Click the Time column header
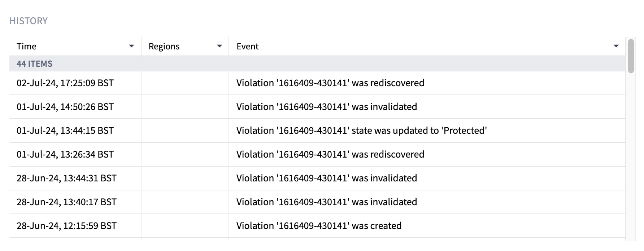This screenshot has height=251, width=644. 75,46
